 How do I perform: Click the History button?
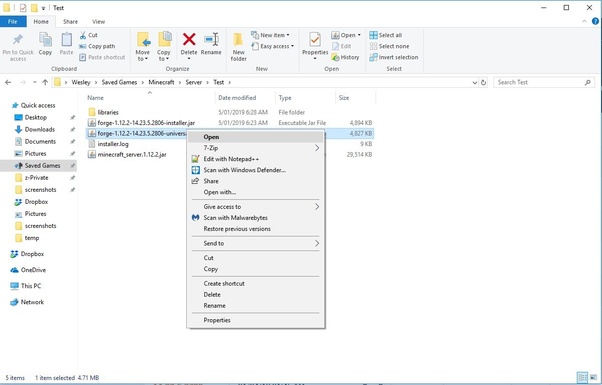345,57
